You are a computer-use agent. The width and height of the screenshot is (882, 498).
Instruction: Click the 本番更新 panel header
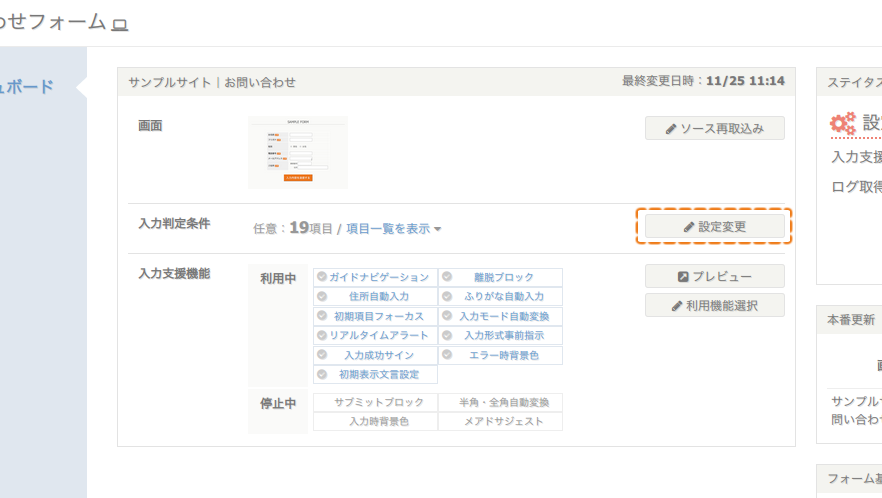click(850, 320)
